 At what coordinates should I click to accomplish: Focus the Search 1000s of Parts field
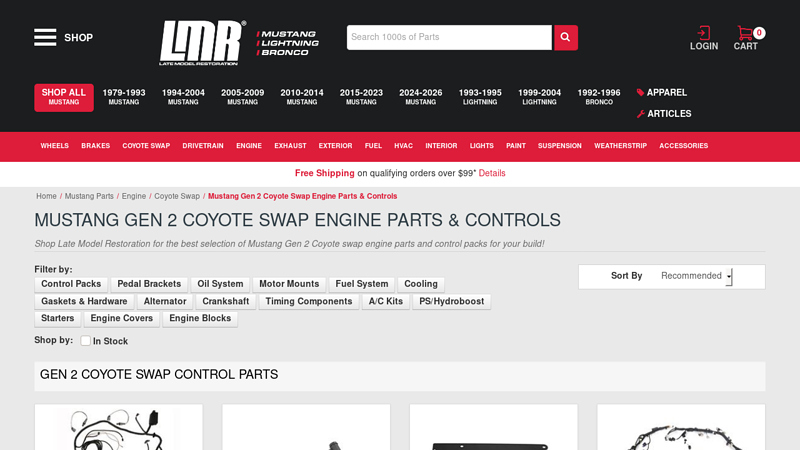click(x=449, y=37)
